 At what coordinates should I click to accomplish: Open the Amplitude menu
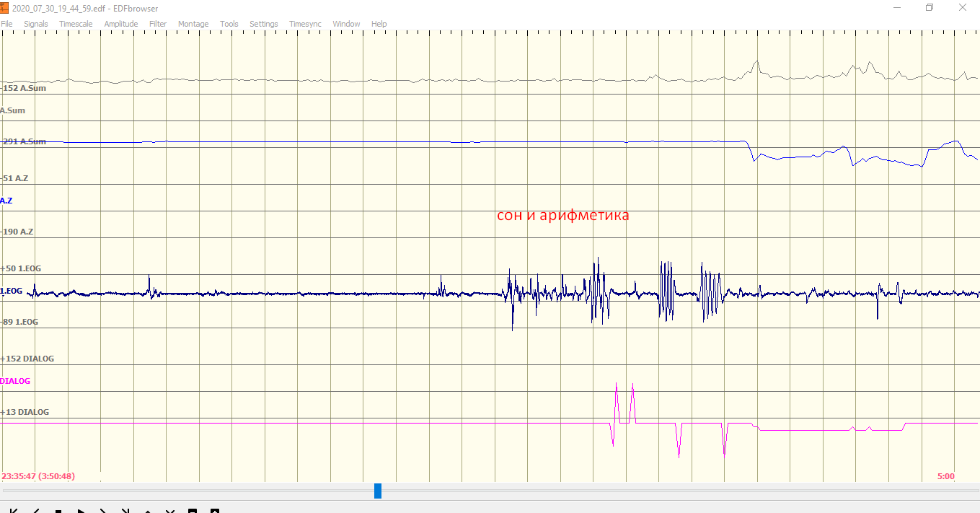tap(120, 24)
